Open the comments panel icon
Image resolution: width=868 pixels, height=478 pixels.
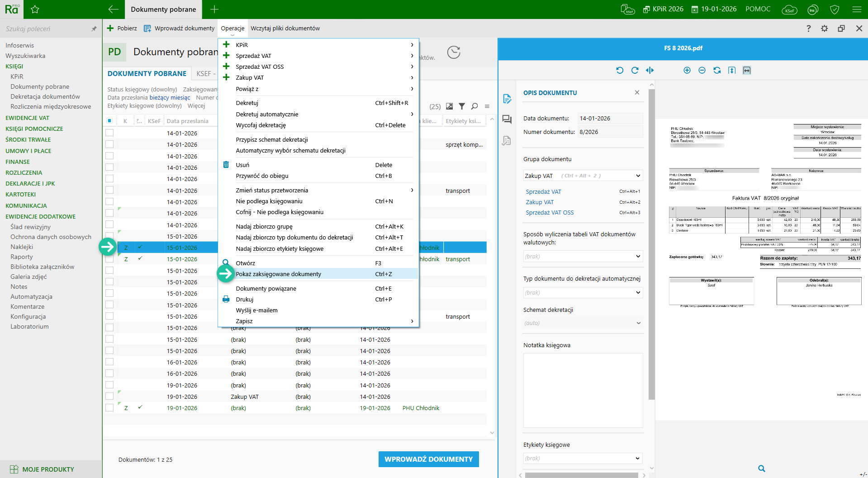coord(507,119)
